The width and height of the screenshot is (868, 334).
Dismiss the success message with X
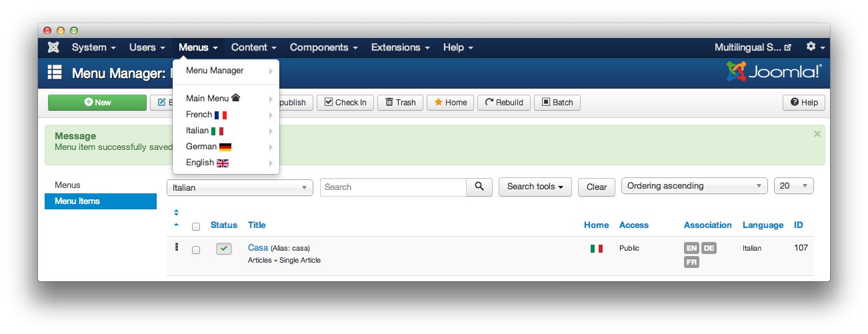coord(817,134)
